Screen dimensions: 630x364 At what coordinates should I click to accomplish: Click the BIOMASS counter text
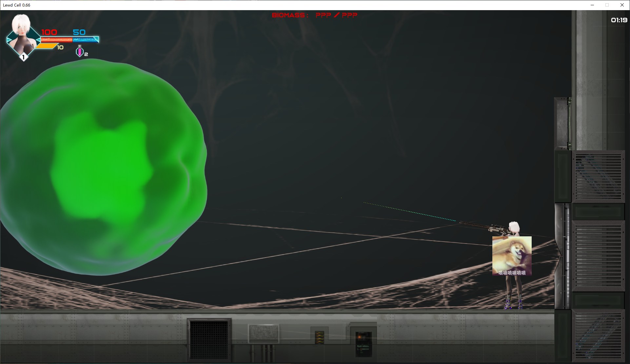pos(314,15)
